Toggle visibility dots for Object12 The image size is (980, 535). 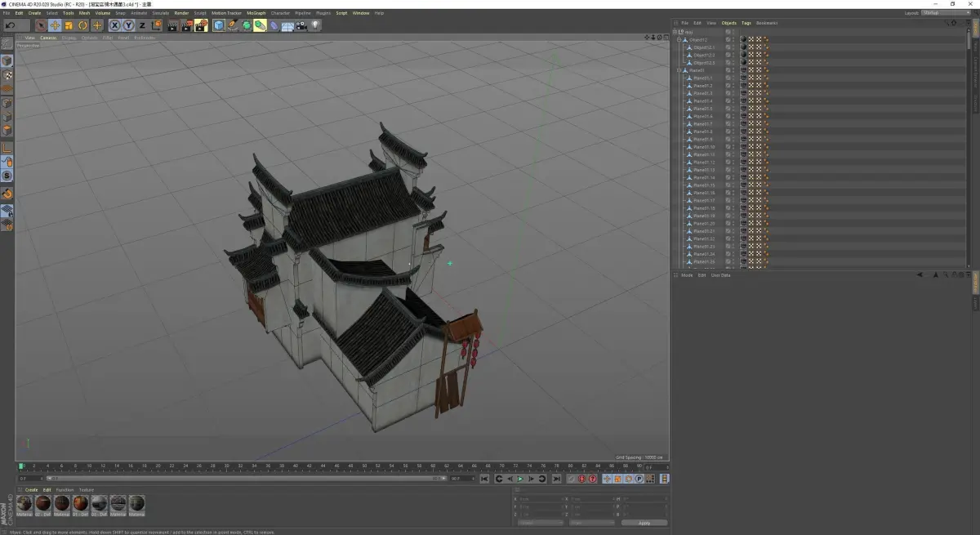[x=733, y=39]
